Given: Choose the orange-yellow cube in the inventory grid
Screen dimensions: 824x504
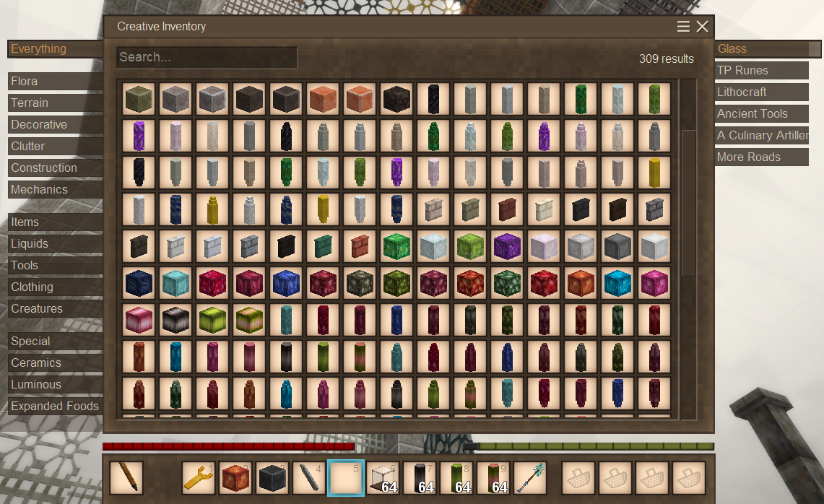Looking at the screenshot, I should 580,283.
